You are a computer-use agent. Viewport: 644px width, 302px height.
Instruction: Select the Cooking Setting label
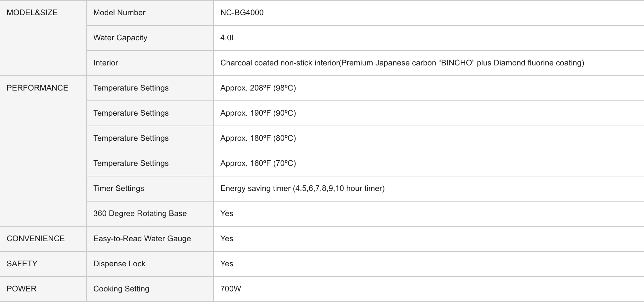[121, 289]
